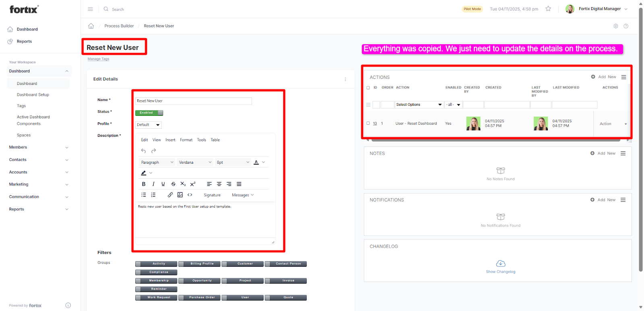Click the home breadcrumb icon
This screenshot has height=311, width=644.
(91, 26)
